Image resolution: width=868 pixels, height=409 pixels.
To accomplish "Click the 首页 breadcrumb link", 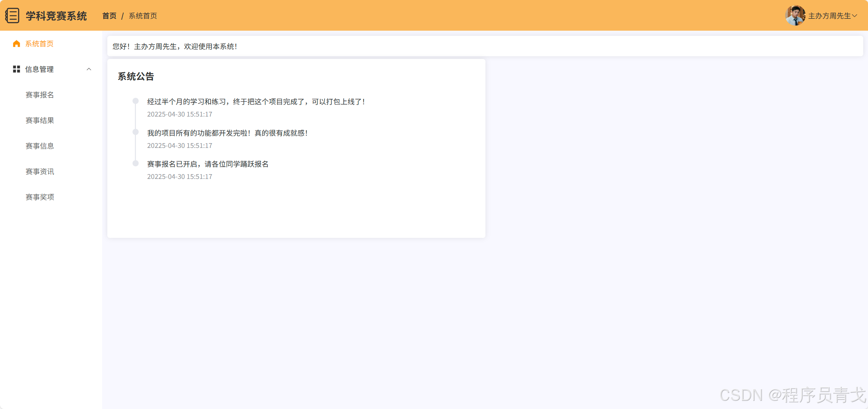I will tap(109, 16).
